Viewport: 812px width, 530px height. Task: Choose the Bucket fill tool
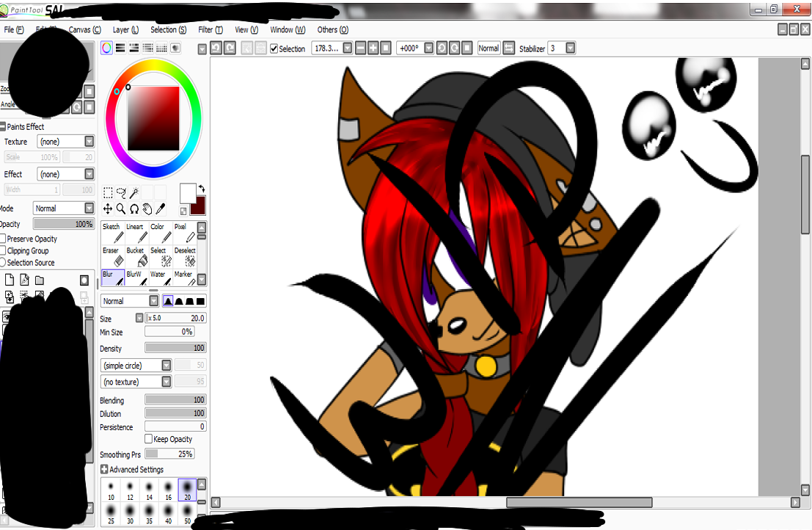click(x=136, y=257)
